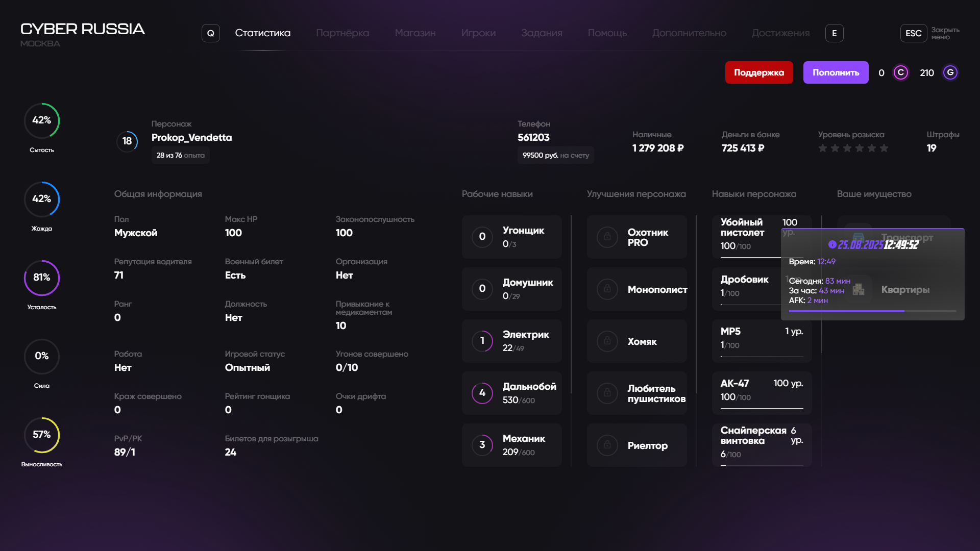Screen dimensions: 980x551
Task: Click the Угонщик level 0 circle
Action: point(482,237)
